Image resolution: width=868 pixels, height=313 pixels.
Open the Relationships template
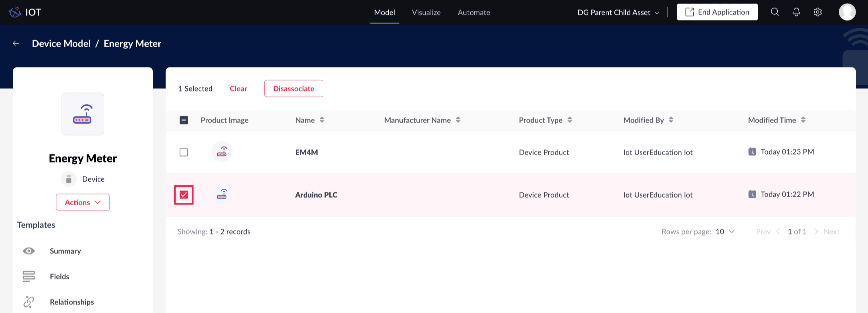(x=72, y=302)
